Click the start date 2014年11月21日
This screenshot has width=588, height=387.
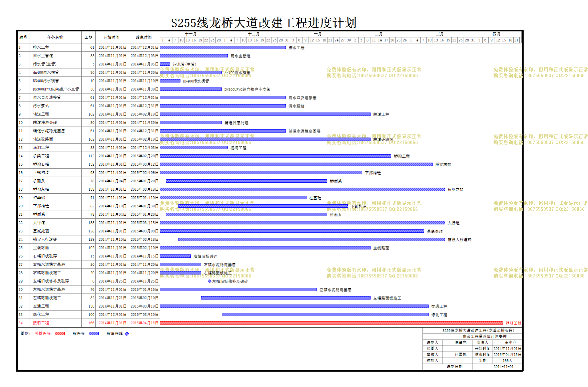coord(112,298)
